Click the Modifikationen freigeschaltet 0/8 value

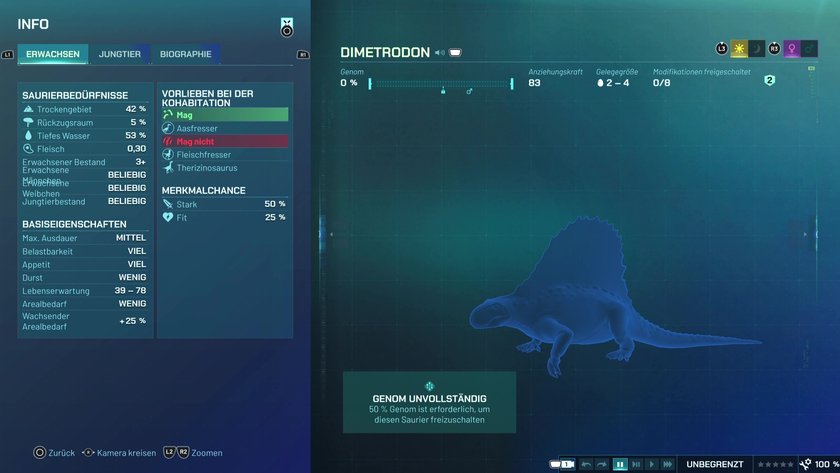click(662, 83)
